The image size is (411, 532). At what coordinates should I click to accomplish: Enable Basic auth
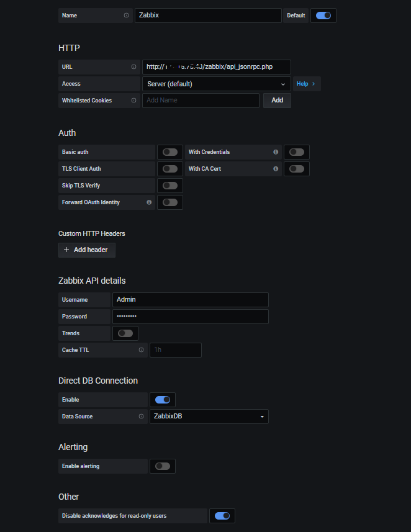point(170,151)
